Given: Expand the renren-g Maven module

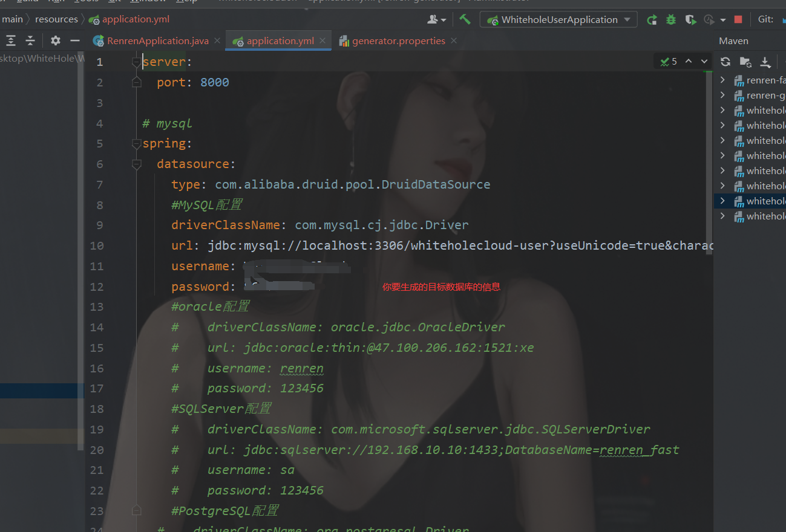Looking at the screenshot, I should (722, 95).
